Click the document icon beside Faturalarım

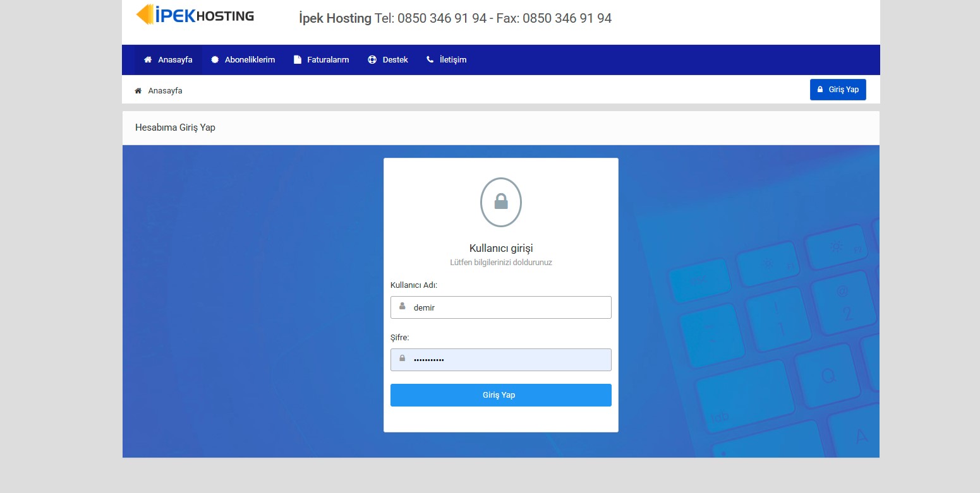pyautogui.click(x=298, y=60)
